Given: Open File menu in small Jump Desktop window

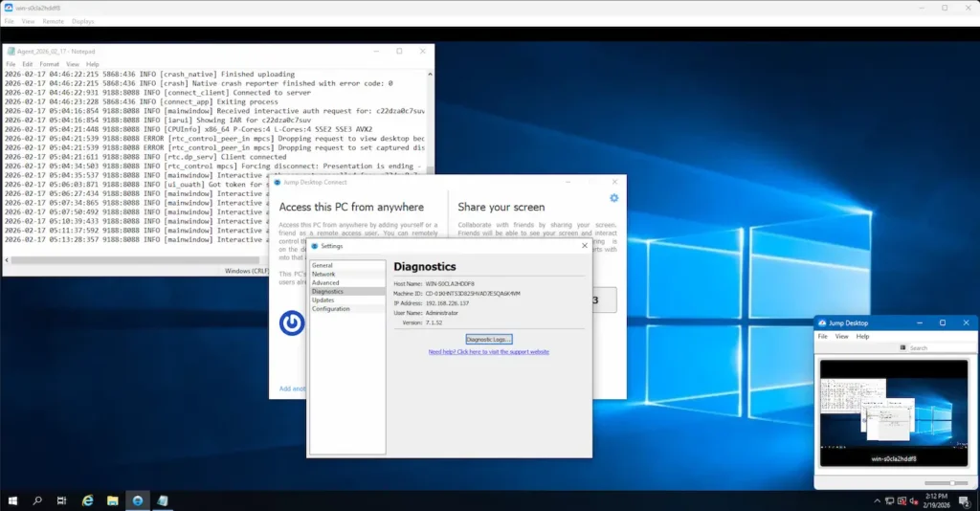Looking at the screenshot, I should pyautogui.click(x=822, y=337).
